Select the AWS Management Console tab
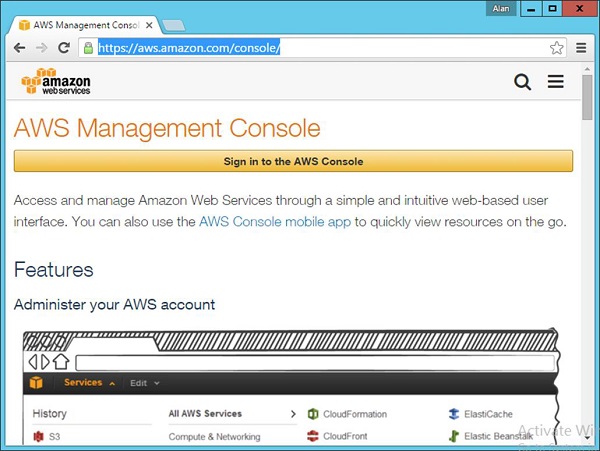The width and height of the screenshot is (600, 451). coord(84,24)
